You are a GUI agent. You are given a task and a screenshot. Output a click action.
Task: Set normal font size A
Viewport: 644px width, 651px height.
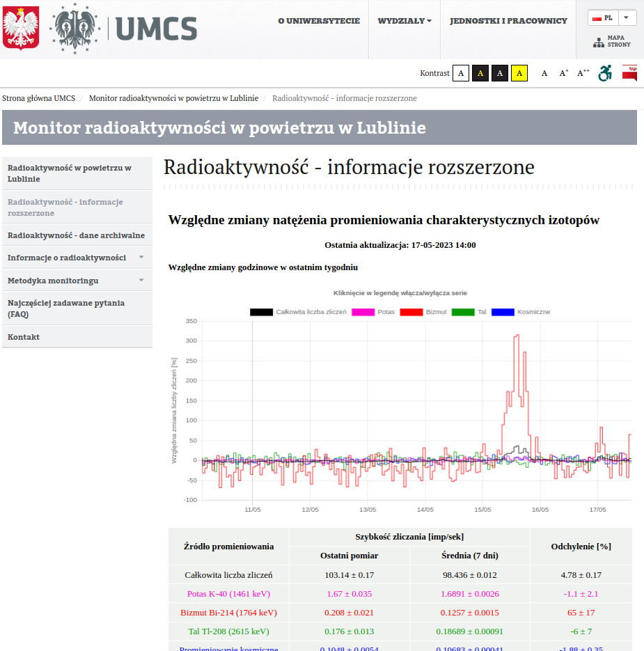click(544, 74)
